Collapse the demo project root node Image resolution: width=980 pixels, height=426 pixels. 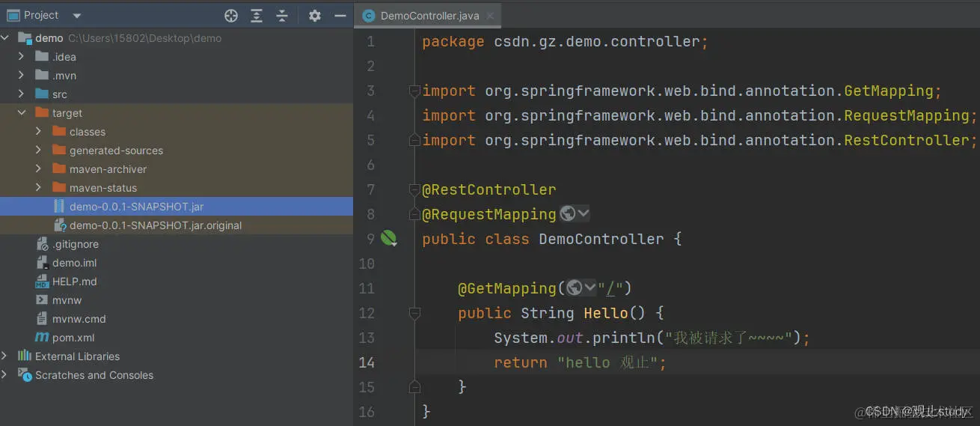(x=5, y=38)
